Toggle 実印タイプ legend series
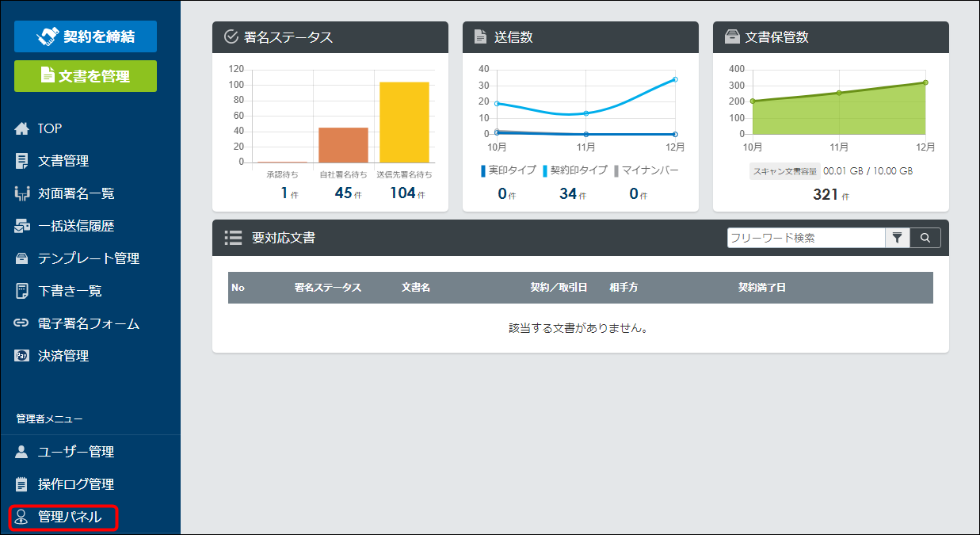 (x=508, y=170)
